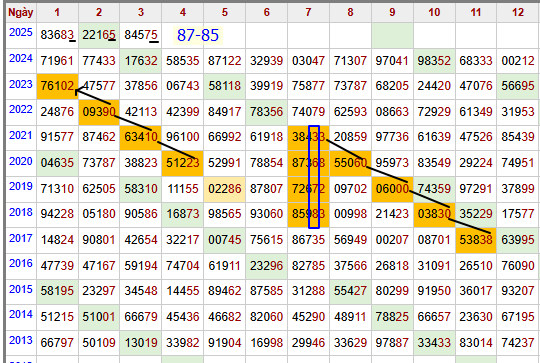This screenshot has width=540, height=363.
Task: Open the 2021 year row link
Action: click(x=21, y=136)
